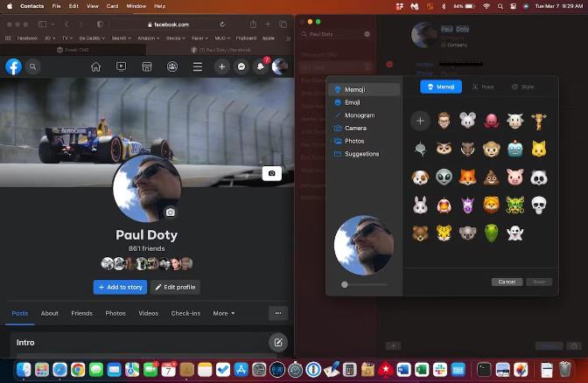Expand the More dropdown on profile
The width and height of the screenshot is (588, 383).
click(x=223, y=313)
